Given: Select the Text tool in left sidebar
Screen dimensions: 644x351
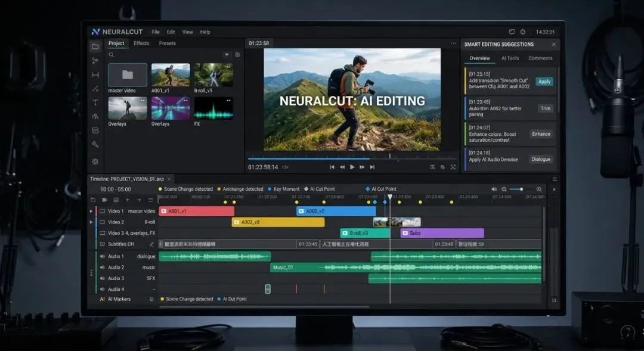Looking at the screenshot, I should coord(95,102).
